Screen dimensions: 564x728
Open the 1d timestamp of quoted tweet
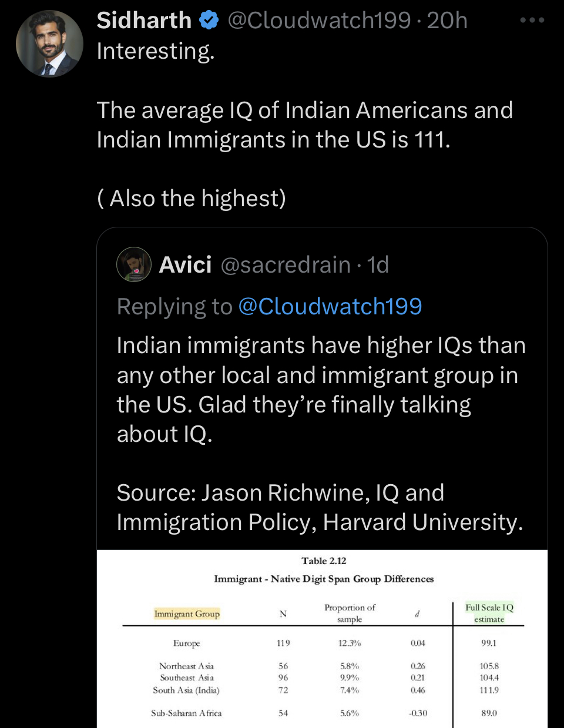click(x=378, y=265)
